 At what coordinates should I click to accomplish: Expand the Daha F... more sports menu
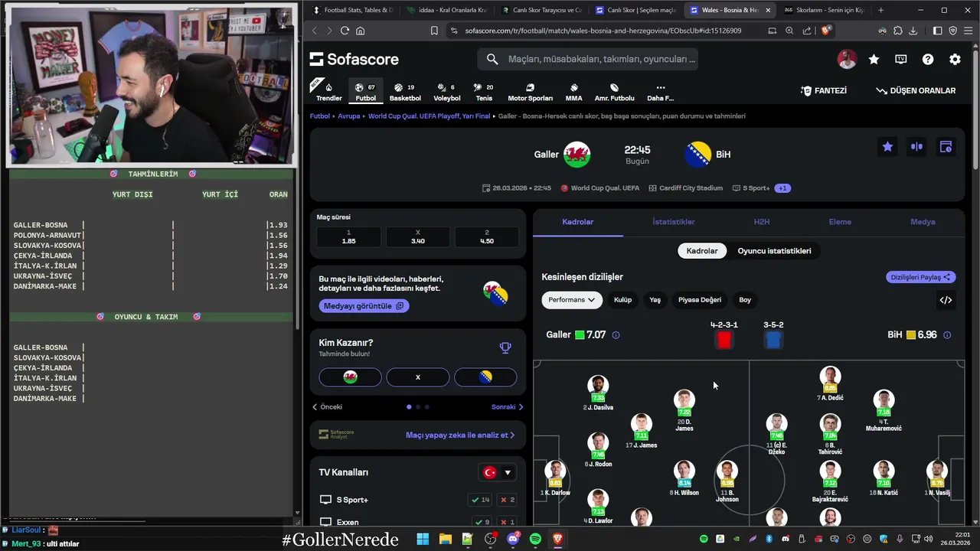tap(660, 93)
